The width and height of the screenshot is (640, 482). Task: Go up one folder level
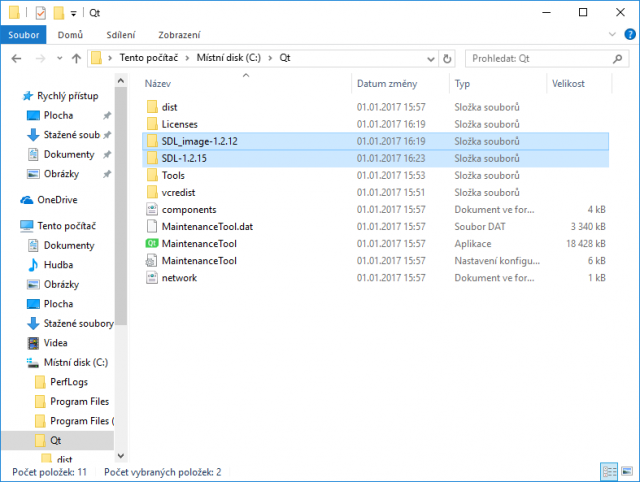76,59
